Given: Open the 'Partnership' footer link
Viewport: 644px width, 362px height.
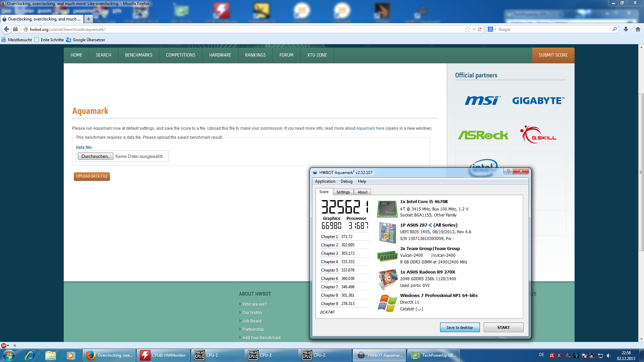Looking at the screenshot, I should point(253,329).
